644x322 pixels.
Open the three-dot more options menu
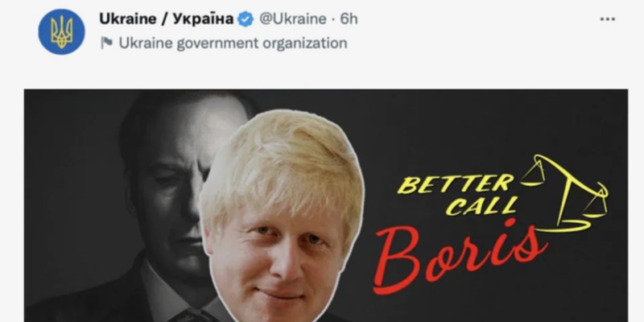tap(608, 19)
